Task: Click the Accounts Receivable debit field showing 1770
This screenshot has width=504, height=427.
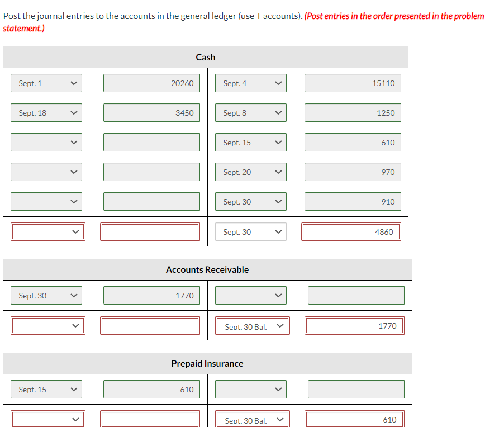Action: pyautogui.click(x=152, y=296)
